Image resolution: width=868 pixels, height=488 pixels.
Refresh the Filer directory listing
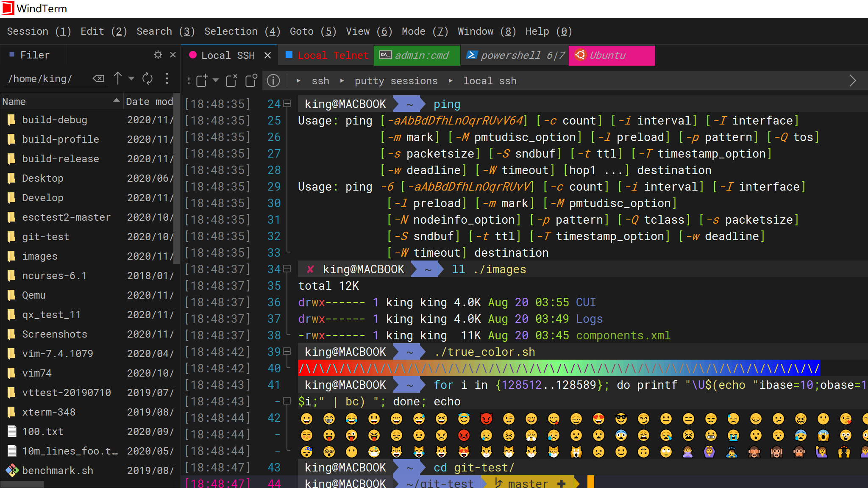(147, 78)
